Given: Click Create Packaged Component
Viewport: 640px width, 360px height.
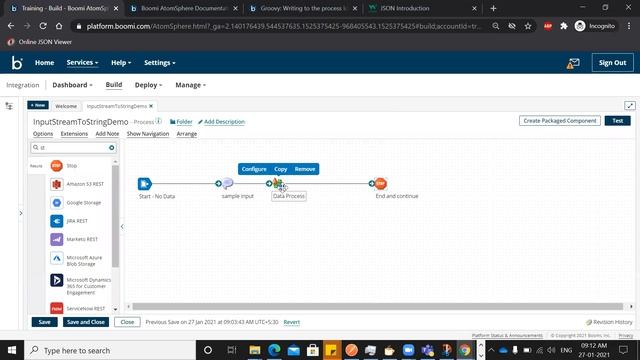Looking at the screenshot, I should [560, 121].
